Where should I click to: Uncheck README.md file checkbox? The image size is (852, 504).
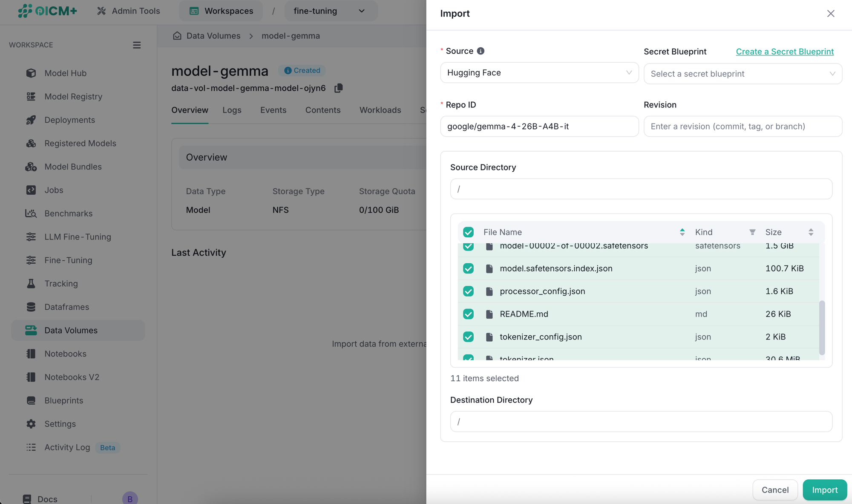click(468, 314)
